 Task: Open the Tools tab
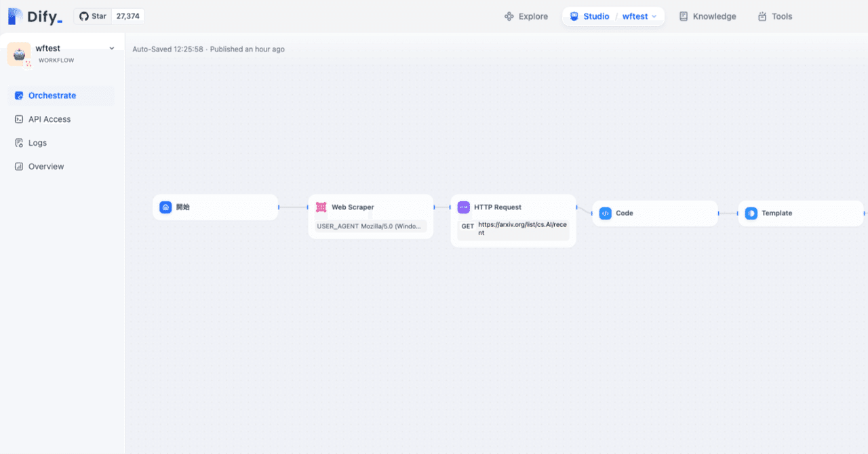click(x=774, y=16)
